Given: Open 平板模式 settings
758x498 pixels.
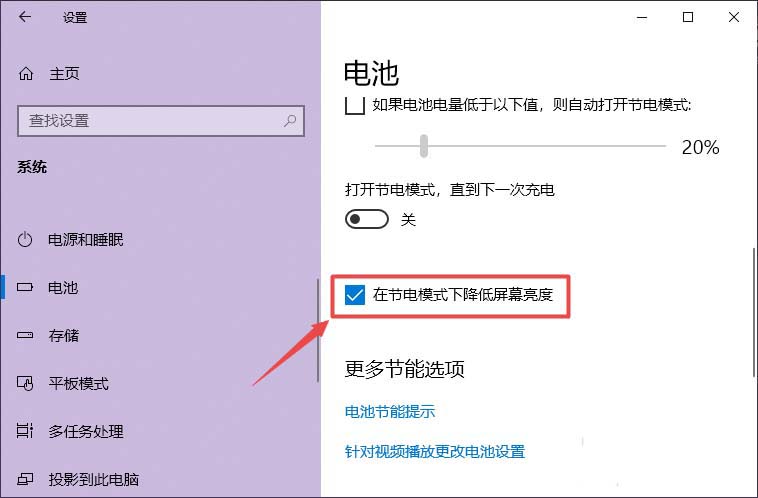Looking at the screenshot, I should 78,383.
